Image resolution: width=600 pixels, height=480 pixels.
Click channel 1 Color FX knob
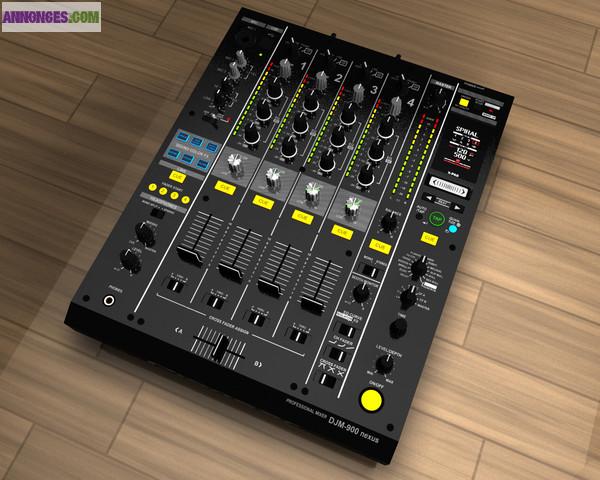pos(233,164)
